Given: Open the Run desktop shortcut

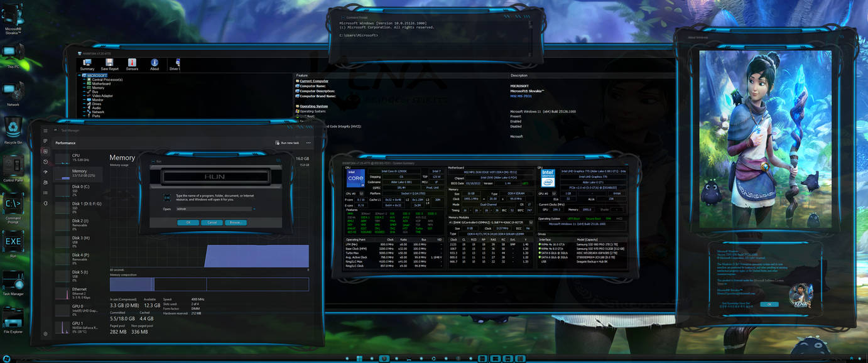Looking at the screenshot, I should pyautogui.click(x=13, y=244).
